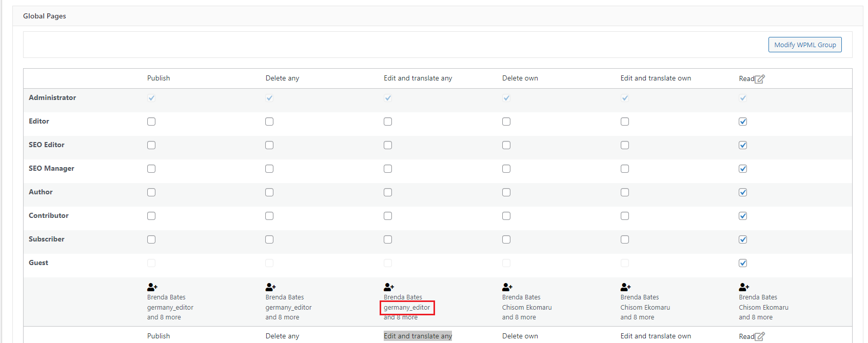The width and height of the screenshot is (868, 343).
Task: Click the bottom Delete own header
Action: pyautogui.click(x=520, y=336)
